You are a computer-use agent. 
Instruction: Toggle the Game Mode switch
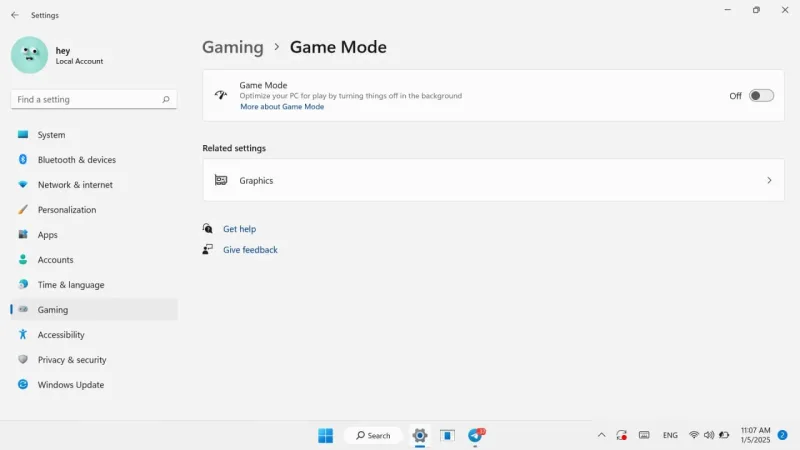tap(761, 95)
